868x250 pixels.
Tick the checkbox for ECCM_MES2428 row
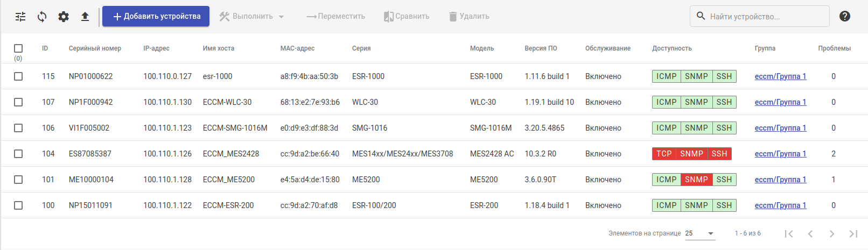coord(18,154)
